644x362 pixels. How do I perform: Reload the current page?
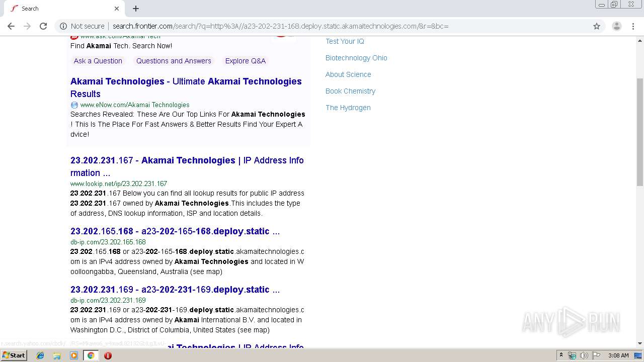pyautogui.click(x=43, y=26)
